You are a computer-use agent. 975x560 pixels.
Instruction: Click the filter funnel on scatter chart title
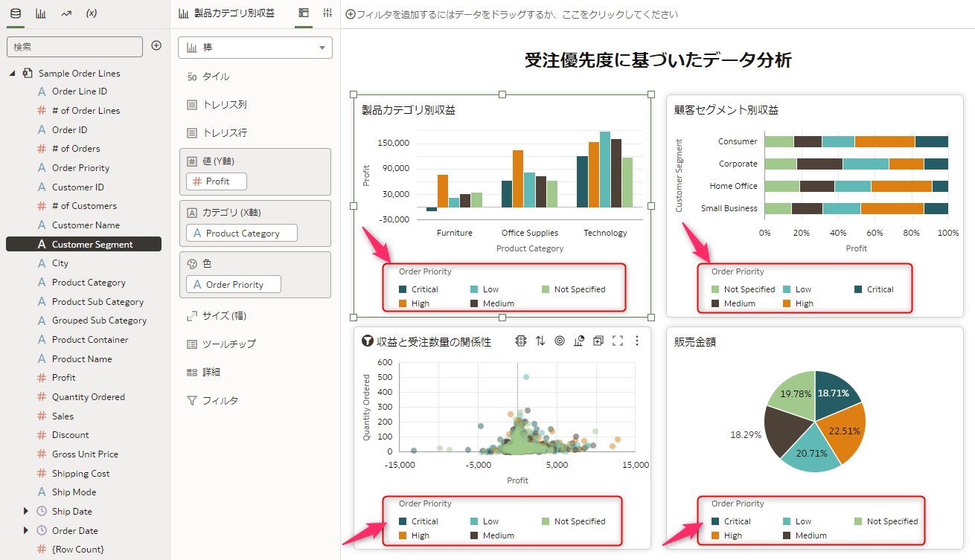367,341
